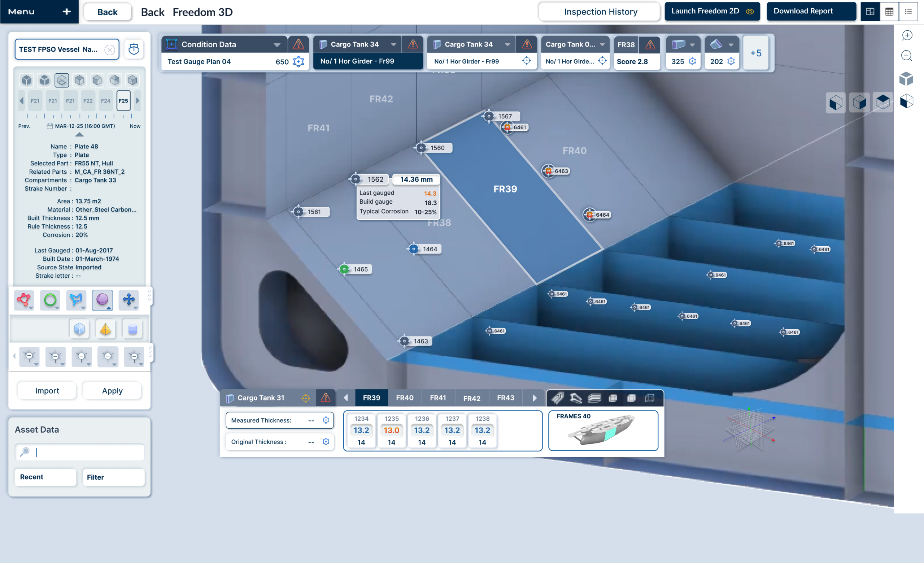Image resolution: width=924 pixels, height=563 pixels.
Task: Expand the +5 more items chip
Action: tap(756, 53)
